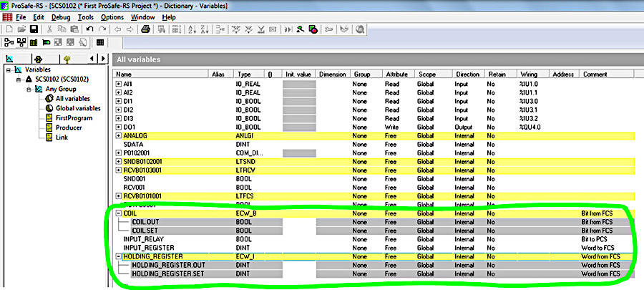Click the LTFCS type cell
The image size is (644, 290).
[x=245, y=196]
